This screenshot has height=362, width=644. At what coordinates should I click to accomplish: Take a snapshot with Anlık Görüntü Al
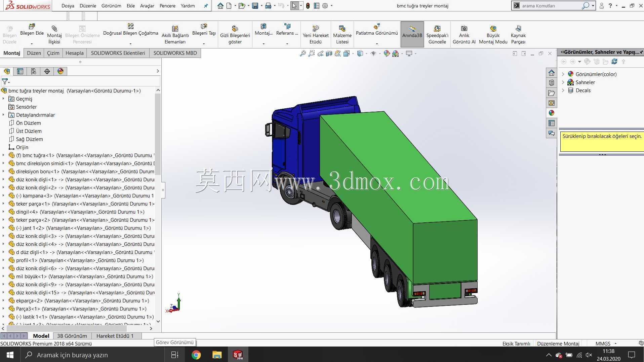(x=464, y=34)
